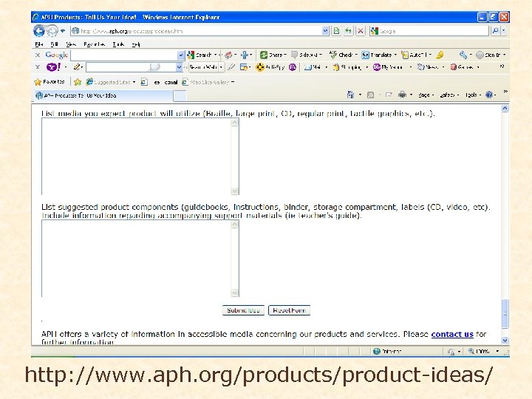
Task: Click the Google search provider box
Action: 429,31
